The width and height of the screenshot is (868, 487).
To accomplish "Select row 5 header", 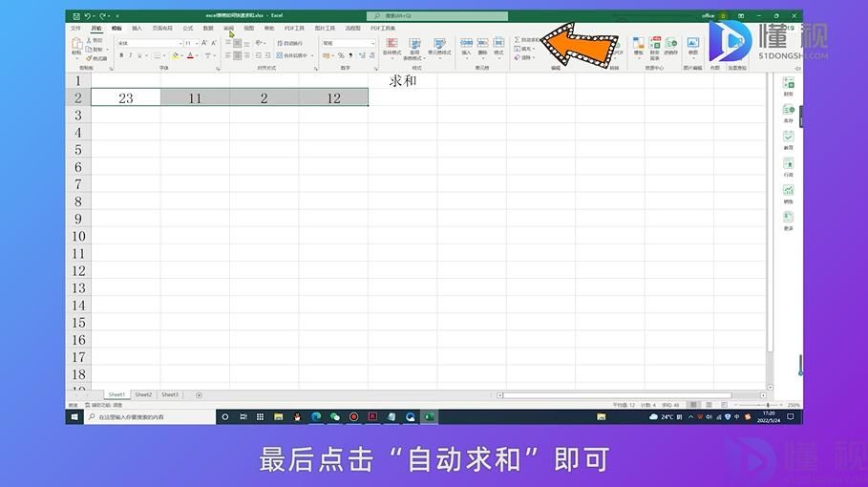I will point(78,150).
